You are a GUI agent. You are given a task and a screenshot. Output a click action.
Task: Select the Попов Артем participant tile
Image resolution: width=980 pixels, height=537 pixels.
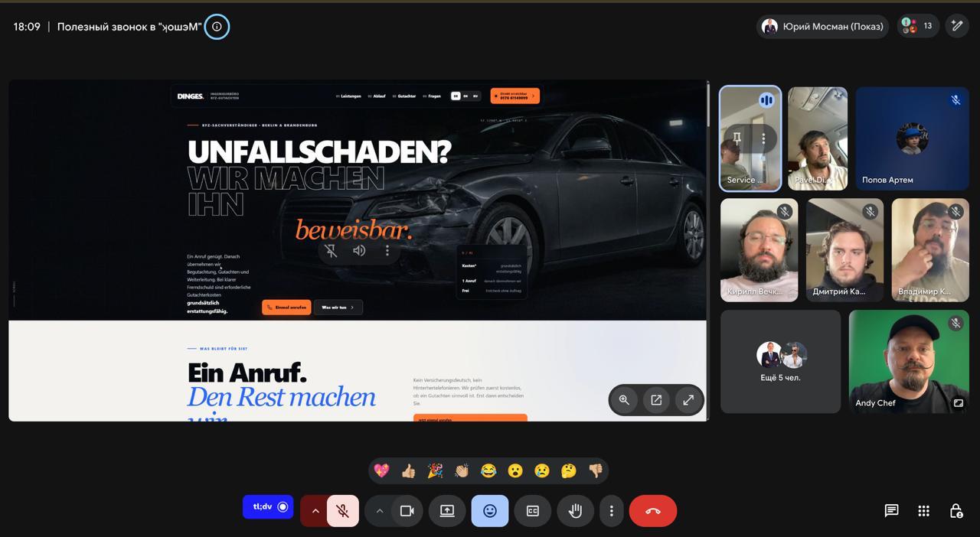912,138
